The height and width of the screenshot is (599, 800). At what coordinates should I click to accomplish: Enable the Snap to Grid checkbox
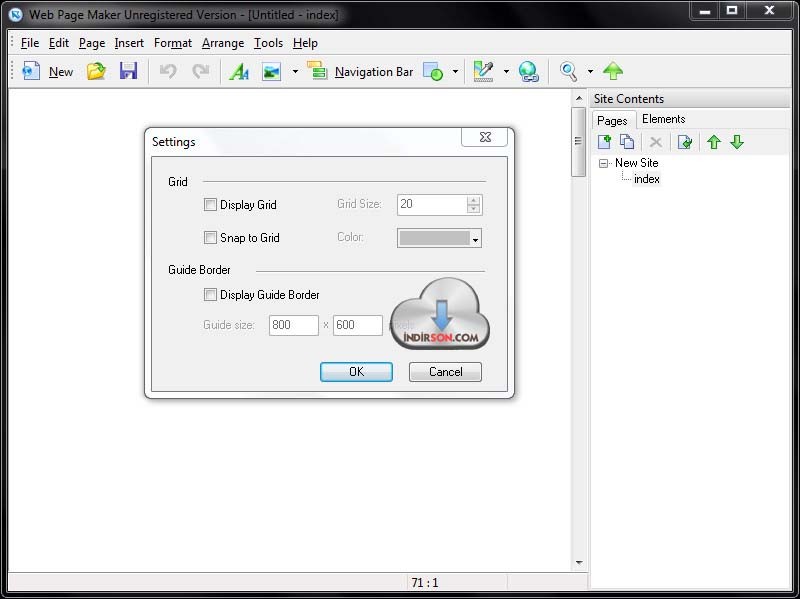(x=210, y=237)
